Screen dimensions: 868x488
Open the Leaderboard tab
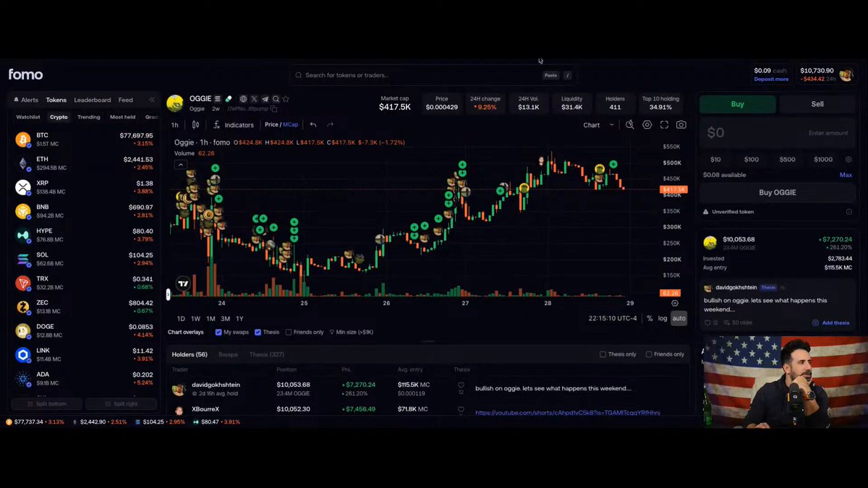pyautogui.click(x=93, y=100)
